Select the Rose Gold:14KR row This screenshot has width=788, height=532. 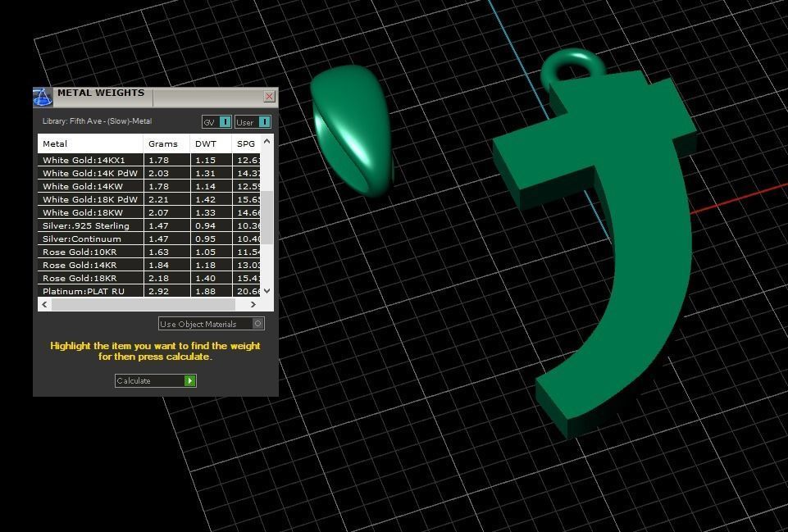149,265
